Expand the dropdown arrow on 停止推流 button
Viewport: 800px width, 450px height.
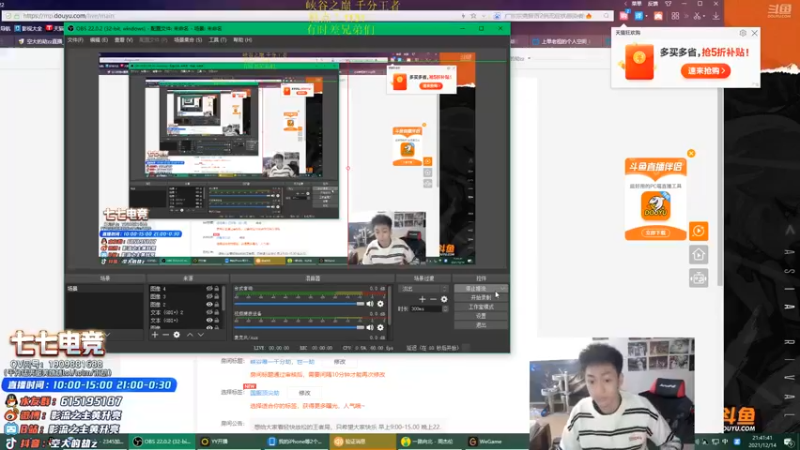pos(503,289)
